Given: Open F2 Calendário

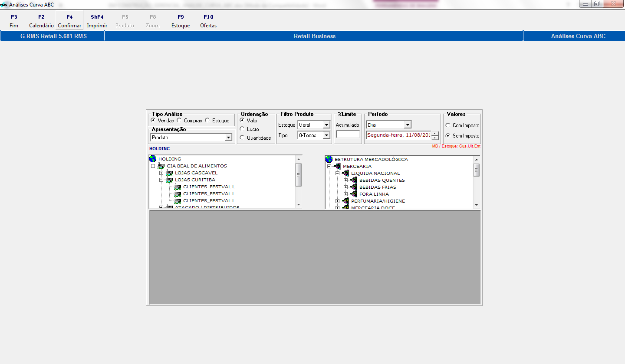Looking at the screenshot, I should click(x=41, y=21).
